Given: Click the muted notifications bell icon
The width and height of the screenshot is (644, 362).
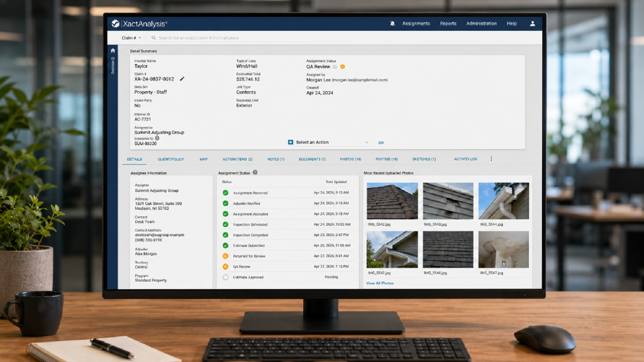Looking at the screenshot, I should (x=392, y=24).
